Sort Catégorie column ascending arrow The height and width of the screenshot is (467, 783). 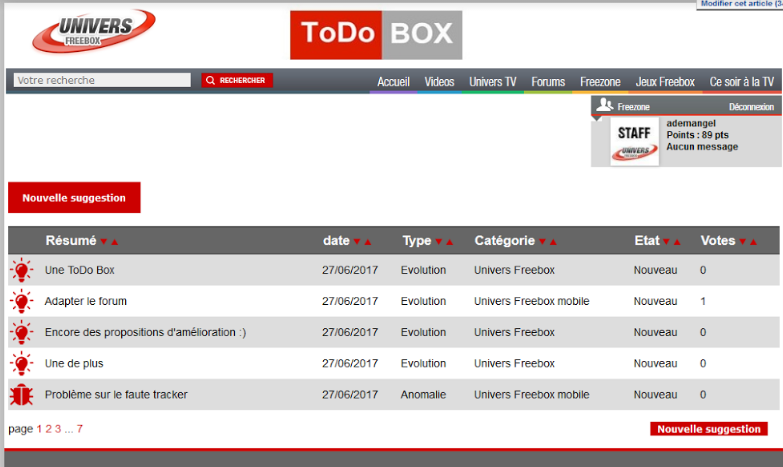553,242
